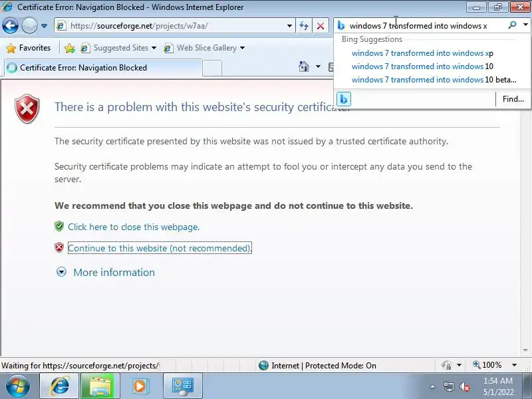Expand the address bar autocomplete dropdown
This screenshot has height=399, width=532.
pos(289,26)
